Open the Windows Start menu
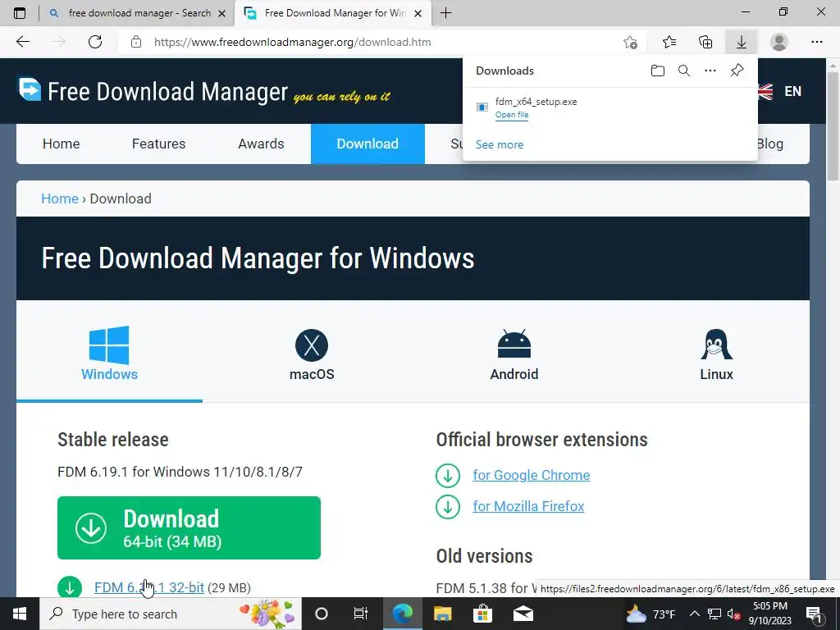840x630 pixels. pos(20,614)
